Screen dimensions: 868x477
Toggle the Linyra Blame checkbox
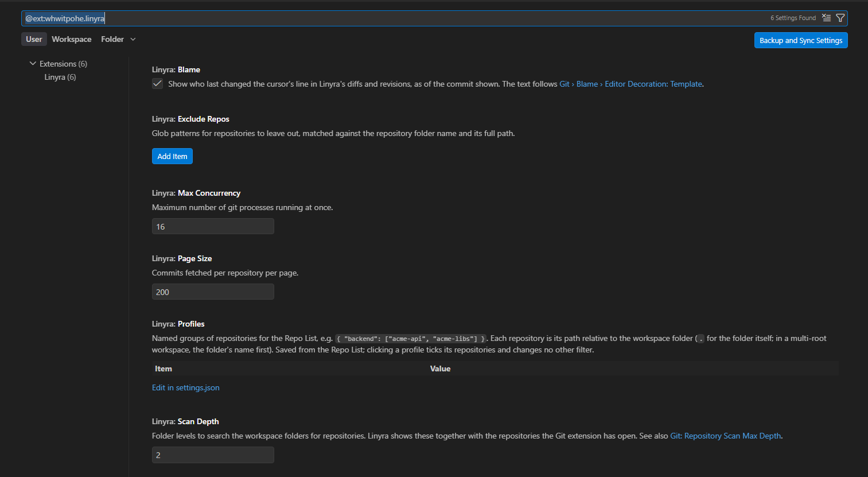pyautogui.click(x=157, y=84)
